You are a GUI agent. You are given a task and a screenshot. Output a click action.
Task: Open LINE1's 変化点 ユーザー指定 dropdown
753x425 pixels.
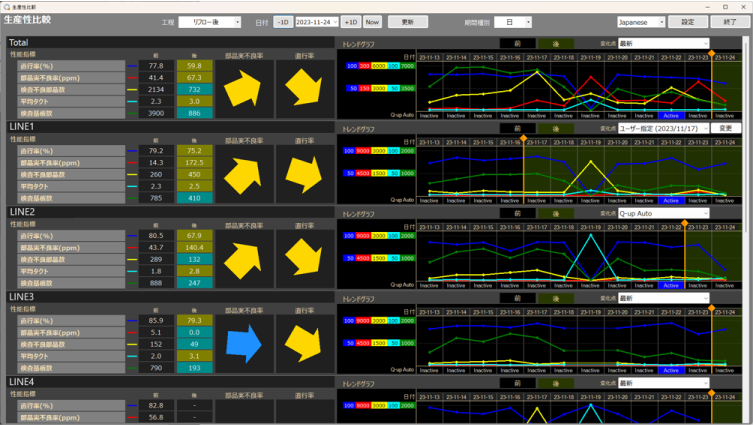click(663, 128)
